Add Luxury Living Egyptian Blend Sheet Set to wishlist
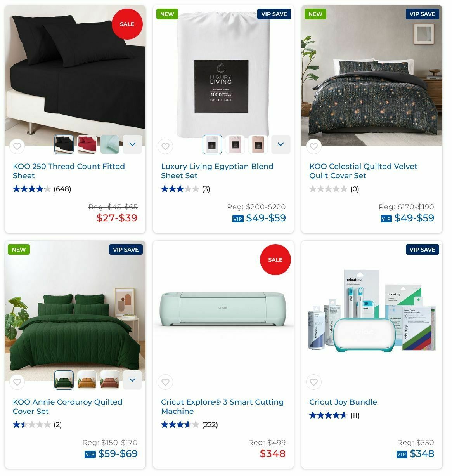The height and width of the screenshot is (476, 452). pyautogui.click(x=165, y=146)
